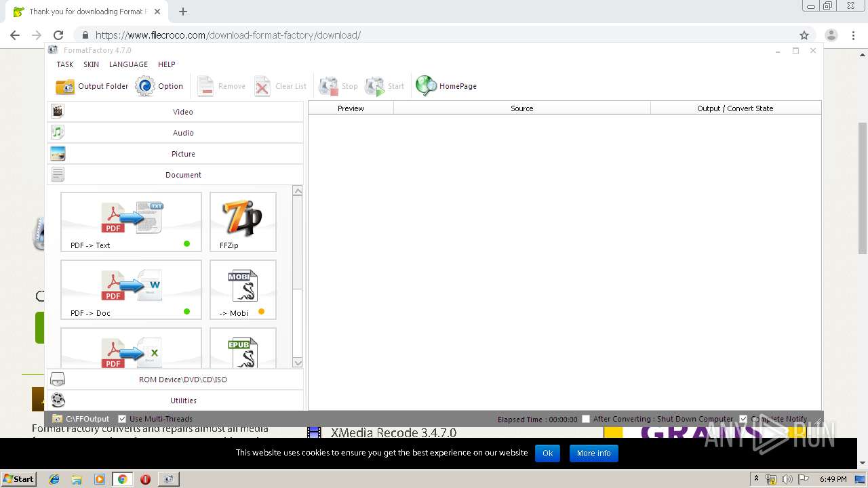Select the EPUB converter tile
The height and width of the screenshot is (488, 868).
point(243,348)
